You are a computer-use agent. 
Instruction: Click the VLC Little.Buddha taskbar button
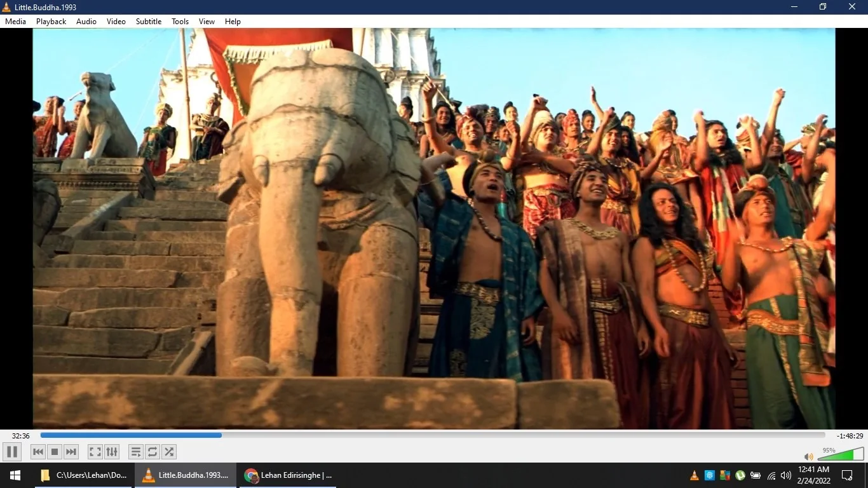(x=186, y=475)
